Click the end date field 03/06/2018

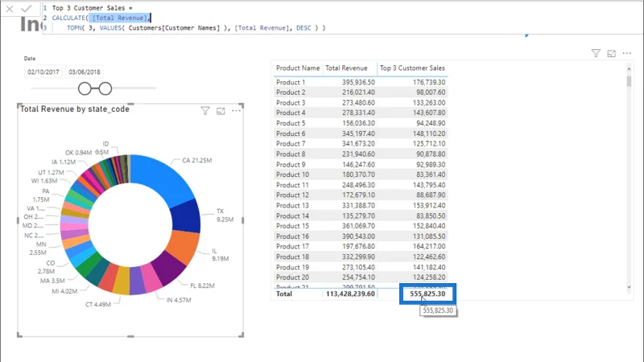click(x=85, y=72)
